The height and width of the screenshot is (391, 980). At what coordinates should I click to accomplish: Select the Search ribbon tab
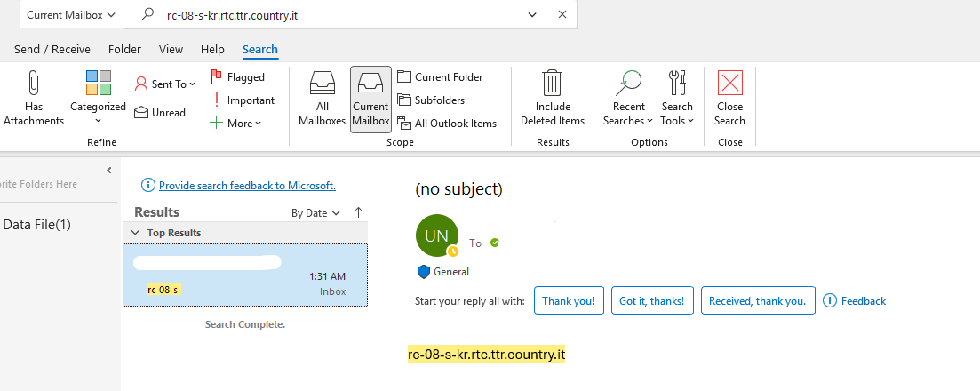tap(260, 50)
